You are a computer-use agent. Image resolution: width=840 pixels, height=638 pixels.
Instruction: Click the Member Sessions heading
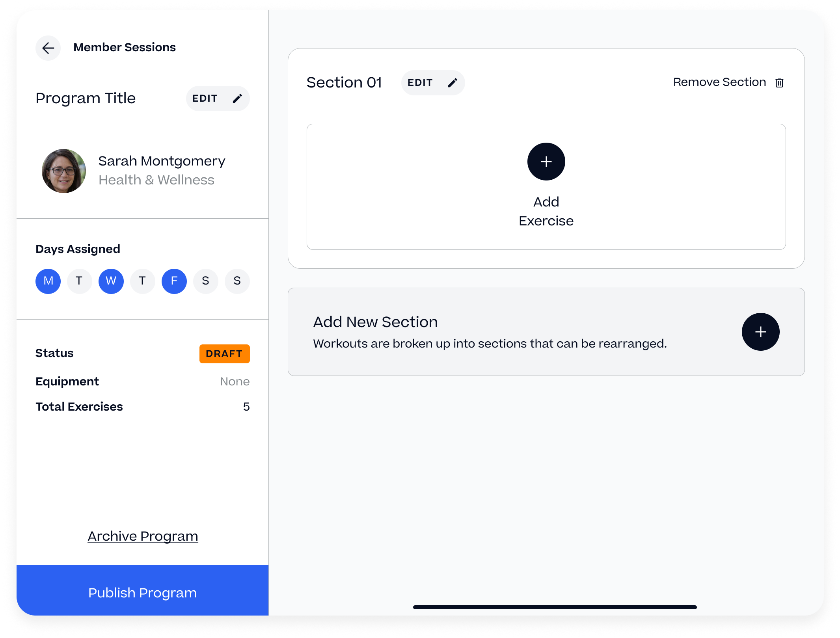(x=125, y=47)
